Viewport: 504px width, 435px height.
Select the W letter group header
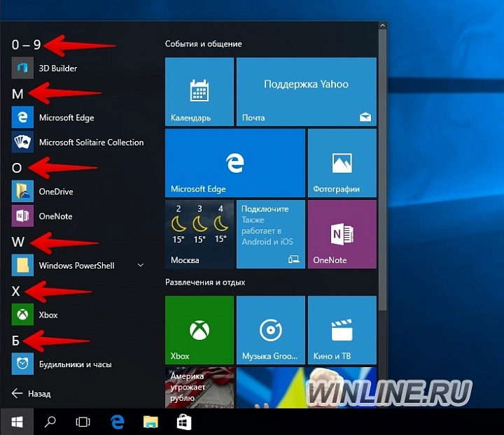pos(18,242)
